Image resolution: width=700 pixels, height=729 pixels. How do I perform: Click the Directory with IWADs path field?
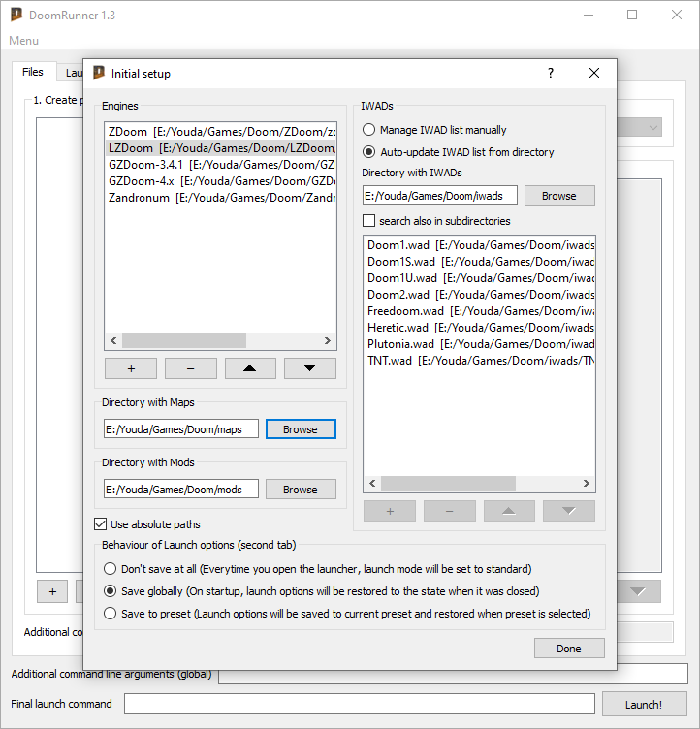440,196
